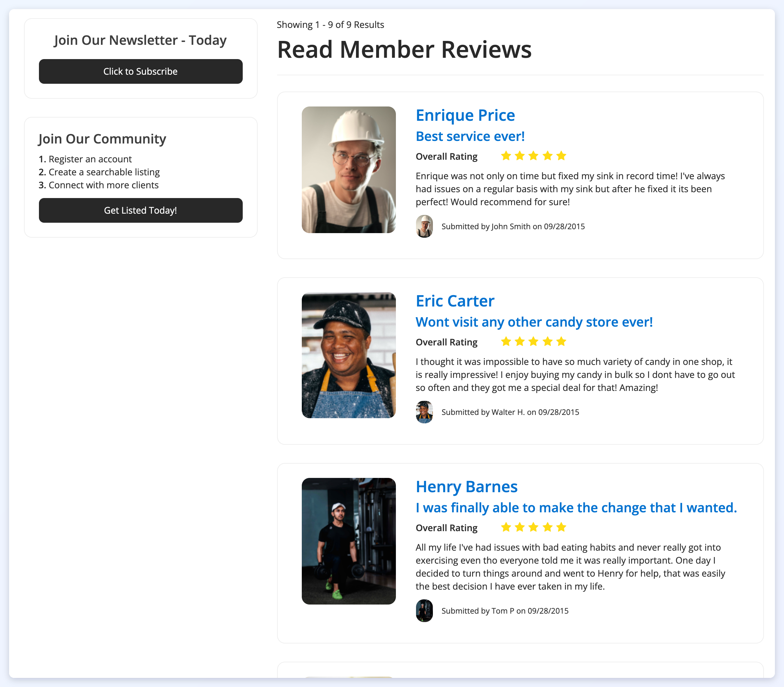Click 'Overall Rating' label in Eric Carter's review
This screenshot has width=784, height=687.
447,342
